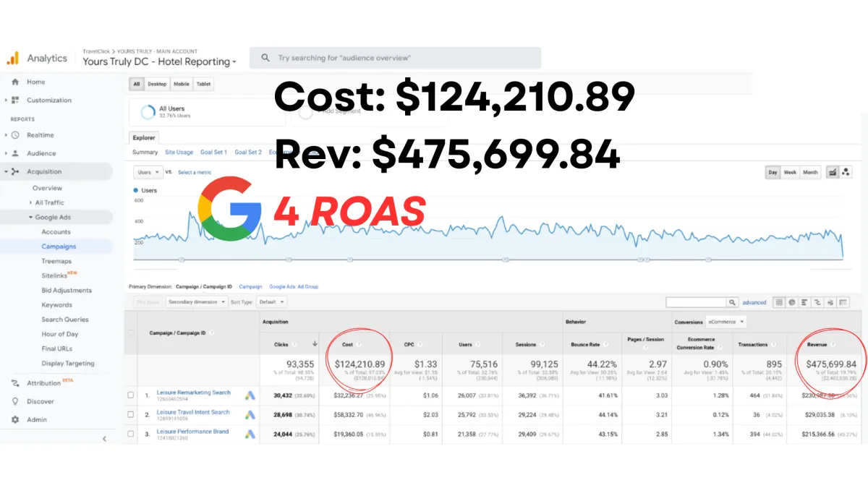Select the pivot view icon
The height and width of the screenshot is (488, 868).
coord(843,302)
